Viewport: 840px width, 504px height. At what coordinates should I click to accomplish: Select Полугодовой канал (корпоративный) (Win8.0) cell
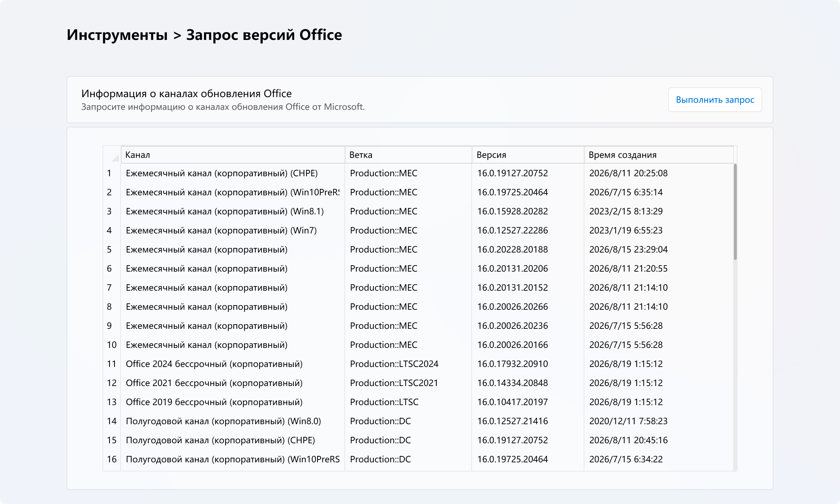pyautogui.click(x=233, y=421)
